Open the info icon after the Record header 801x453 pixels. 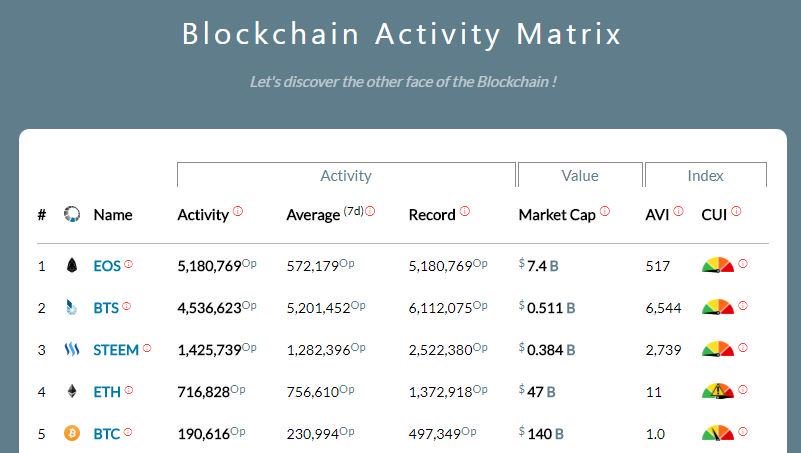[464, 210]
